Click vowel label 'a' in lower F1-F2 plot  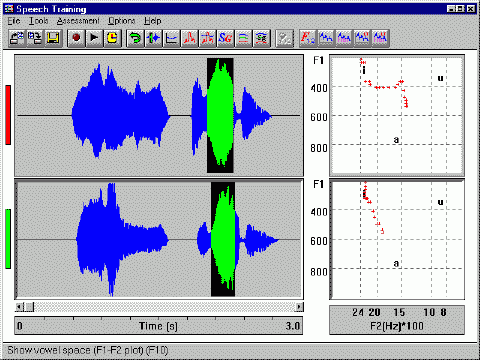(396, 263)
